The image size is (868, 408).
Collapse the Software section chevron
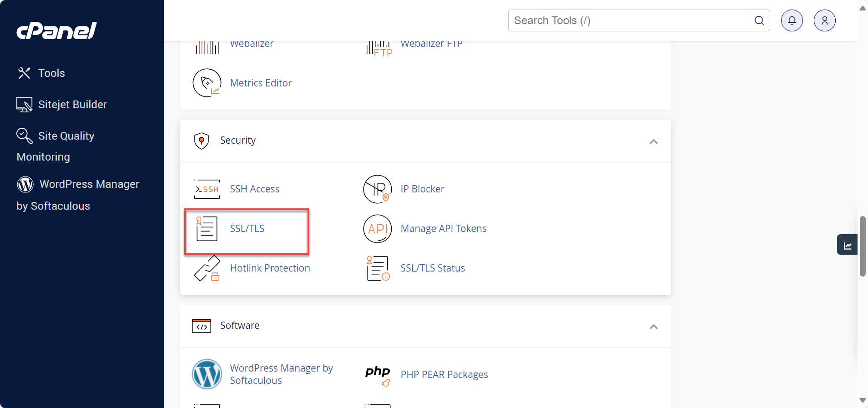pyautogui.click(x=653, y=327)
